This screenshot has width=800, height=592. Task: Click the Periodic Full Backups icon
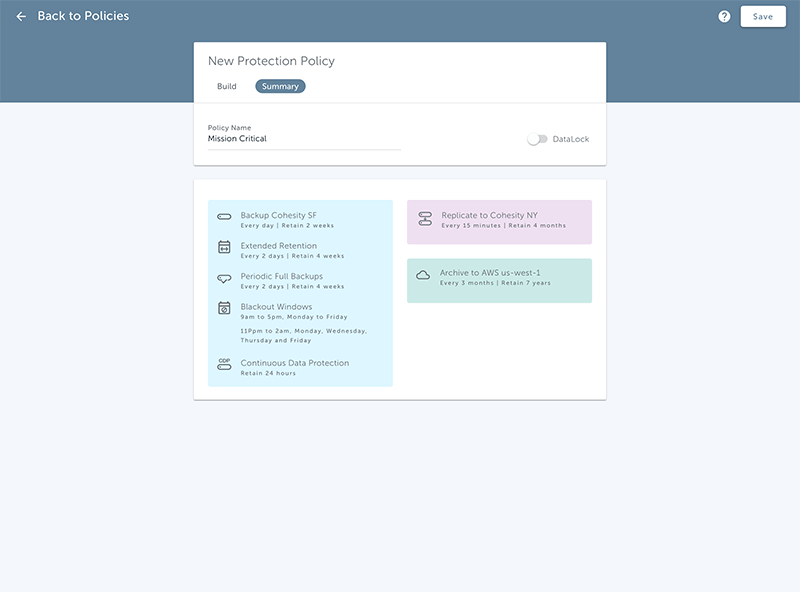224,278
